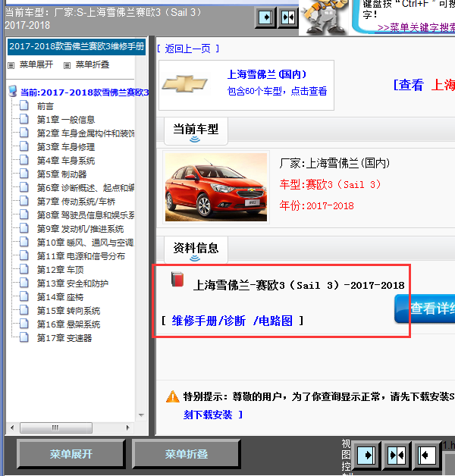Image resolution: width=455 pixels, height=476 pixels.
Task: Click the orange warning triangle icon
Action: (173, 396)
